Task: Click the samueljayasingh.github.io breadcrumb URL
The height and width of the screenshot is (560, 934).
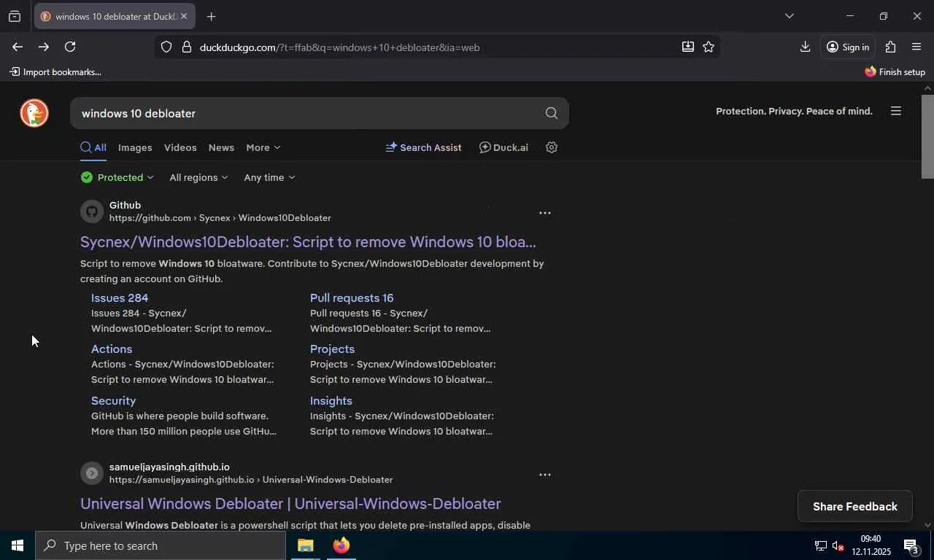Action: [x=251, y=480]
